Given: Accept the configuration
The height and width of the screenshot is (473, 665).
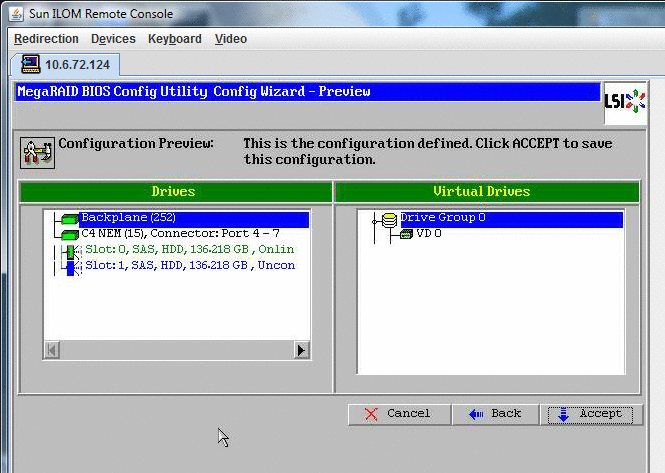Looking at the screenshot, I should 590,415.
